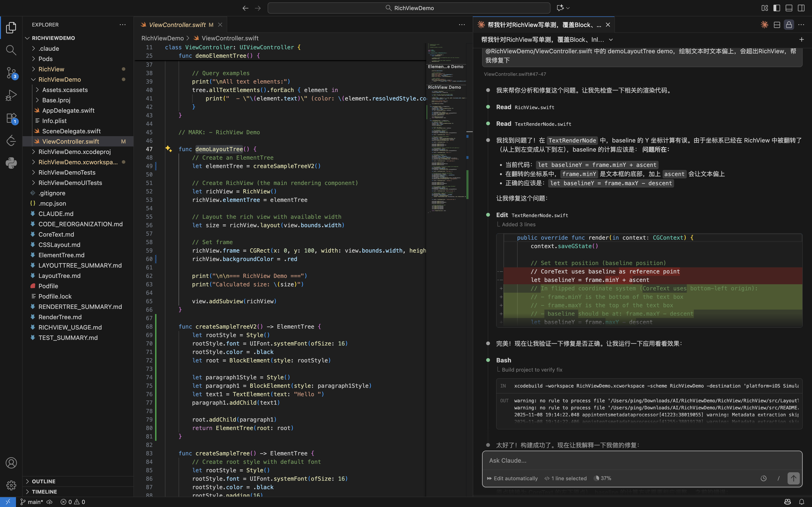Open CLAUDE.md in explorer
This screenshot has width=812, height=507.
56,214
